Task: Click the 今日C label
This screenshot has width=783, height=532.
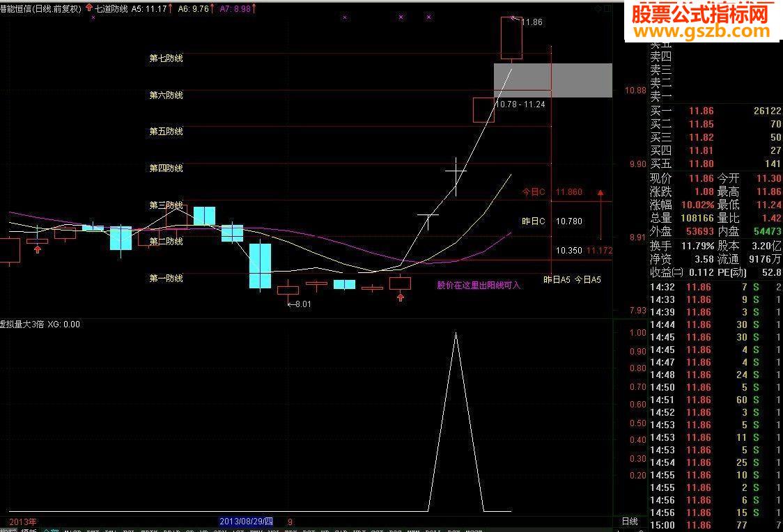Action: click(x=534, y=192)
